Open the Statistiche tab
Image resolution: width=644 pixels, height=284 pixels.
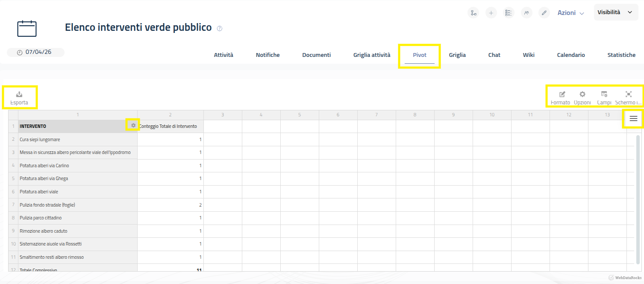tap(621, 55)
